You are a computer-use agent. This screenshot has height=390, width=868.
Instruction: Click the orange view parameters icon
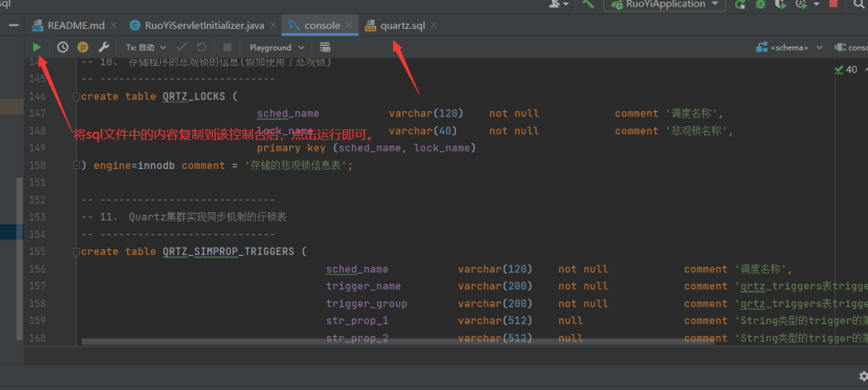pyautogui.click(x=83, y=47)
